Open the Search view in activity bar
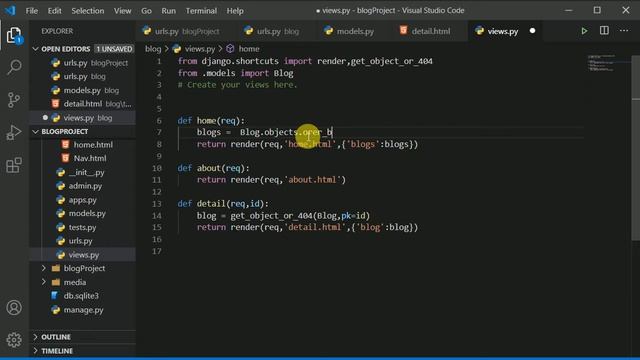The width and height of the screenshot is (640, 360). click(x=14, y=67)
